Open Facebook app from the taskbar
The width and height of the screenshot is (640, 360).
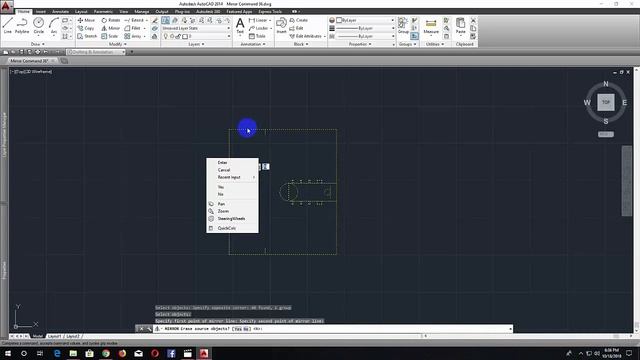click(171, 353)
